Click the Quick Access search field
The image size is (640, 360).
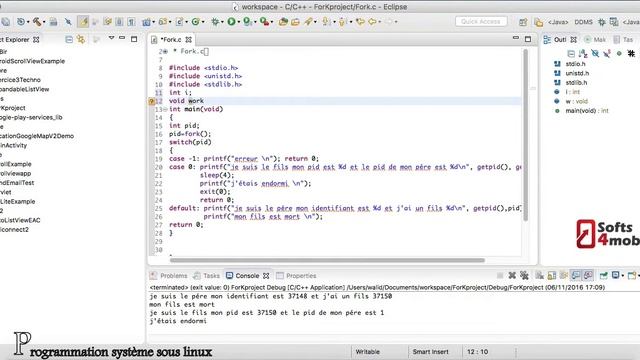[481, 21]
